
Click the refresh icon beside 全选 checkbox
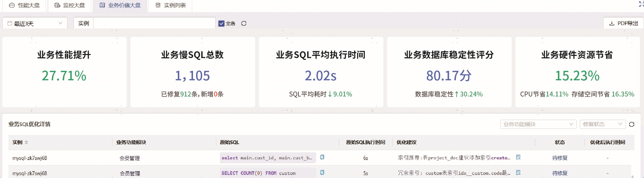coord(244,24)
